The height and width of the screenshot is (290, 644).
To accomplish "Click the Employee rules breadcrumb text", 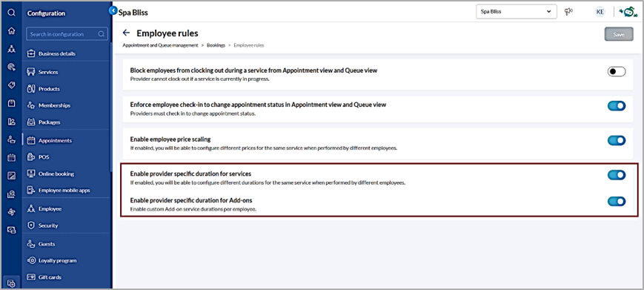I will (249, 45).
